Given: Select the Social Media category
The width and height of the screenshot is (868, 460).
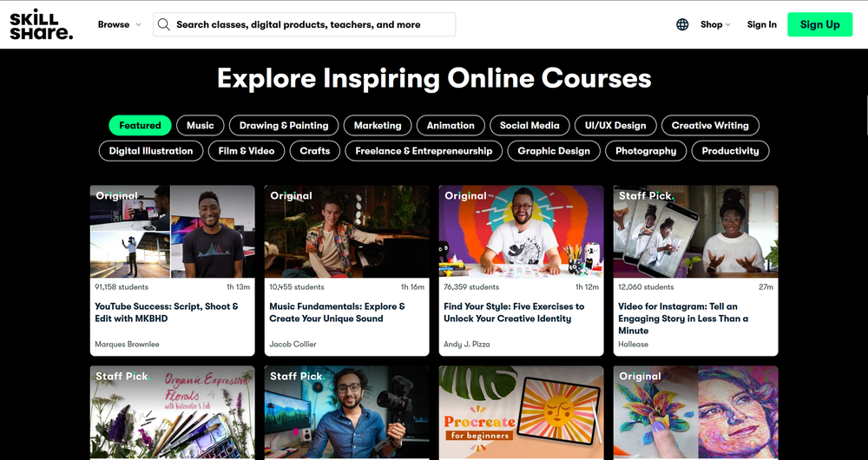Looking at the screenshot, I should [529, 126].
